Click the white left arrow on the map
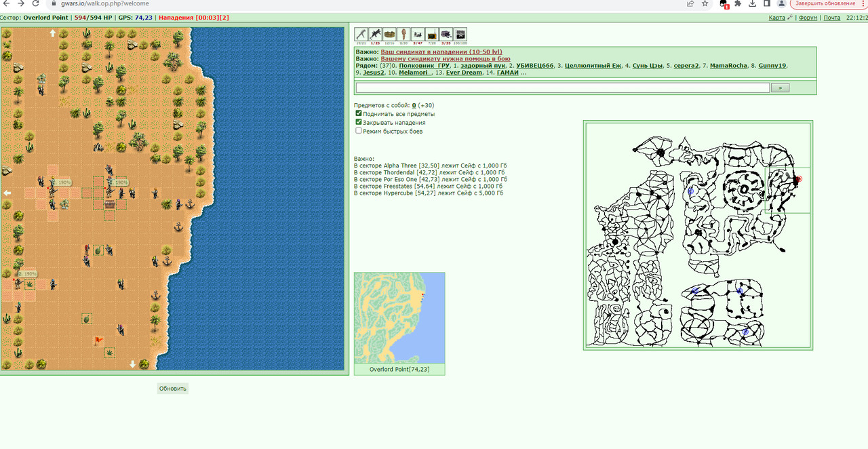The height and width of the screenshot is (449, 868). [7, 193]
